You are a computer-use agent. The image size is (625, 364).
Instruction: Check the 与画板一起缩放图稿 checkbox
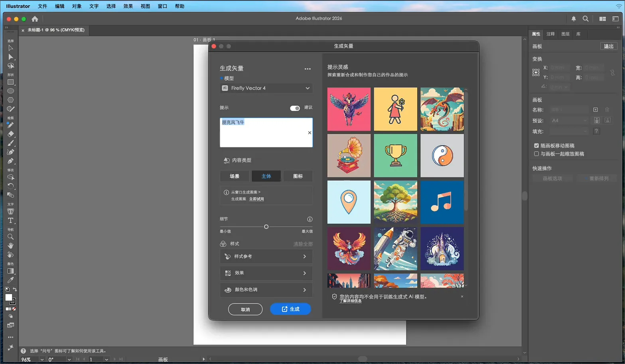click(536, 153)
